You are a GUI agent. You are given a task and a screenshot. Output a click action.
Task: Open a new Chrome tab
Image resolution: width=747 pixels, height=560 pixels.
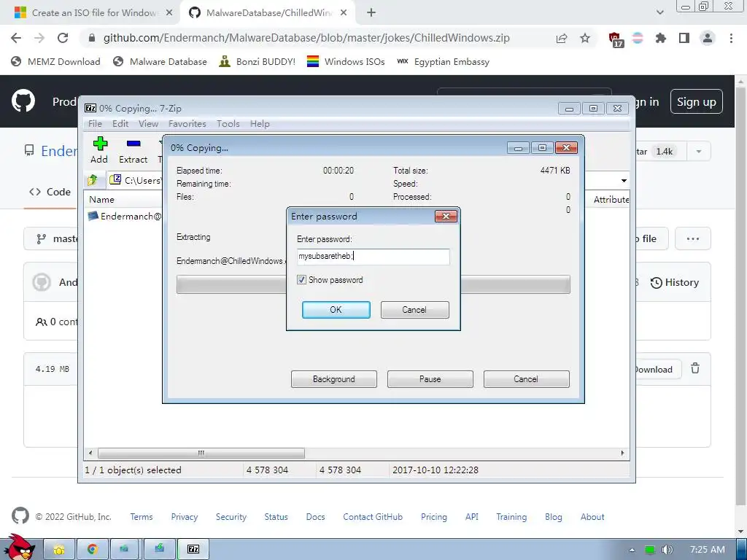[371, 13]
